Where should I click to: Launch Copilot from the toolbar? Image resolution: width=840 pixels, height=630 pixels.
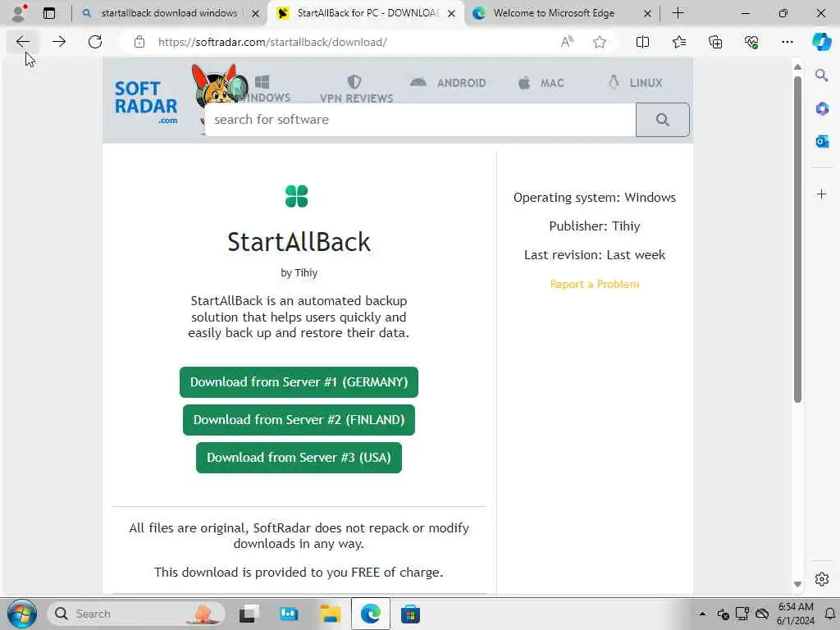pos(821,42)
